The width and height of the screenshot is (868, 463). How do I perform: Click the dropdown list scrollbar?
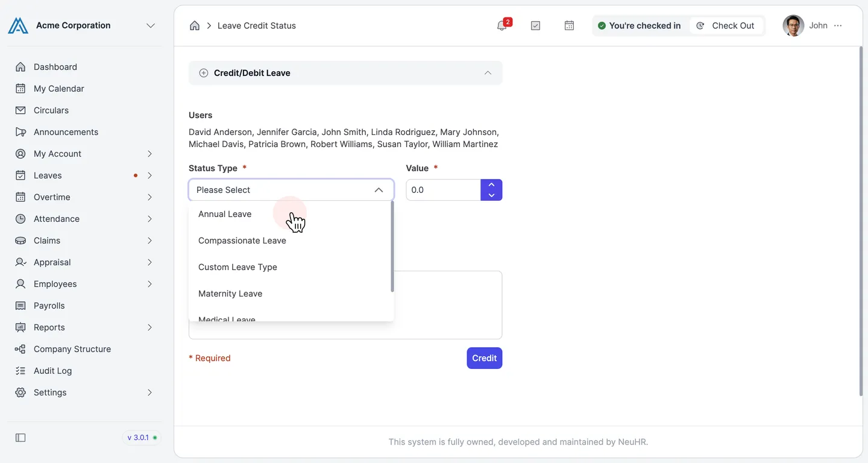(392, 247)
